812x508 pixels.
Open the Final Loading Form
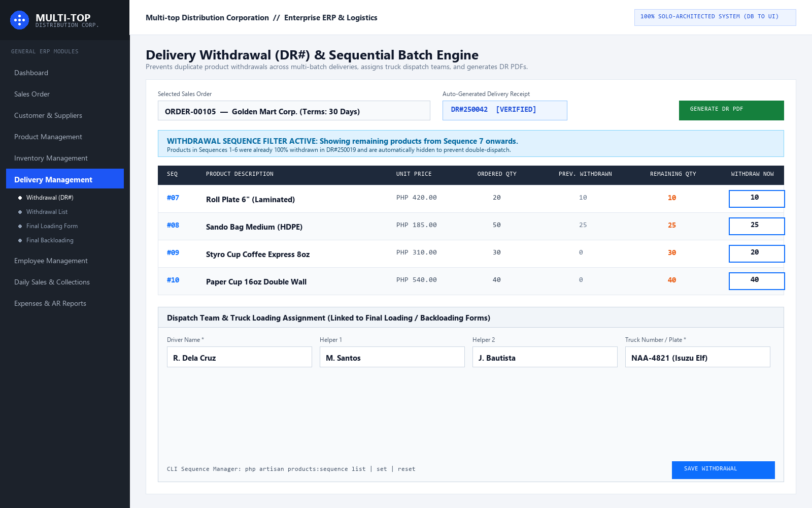click(x=52, y=226)
